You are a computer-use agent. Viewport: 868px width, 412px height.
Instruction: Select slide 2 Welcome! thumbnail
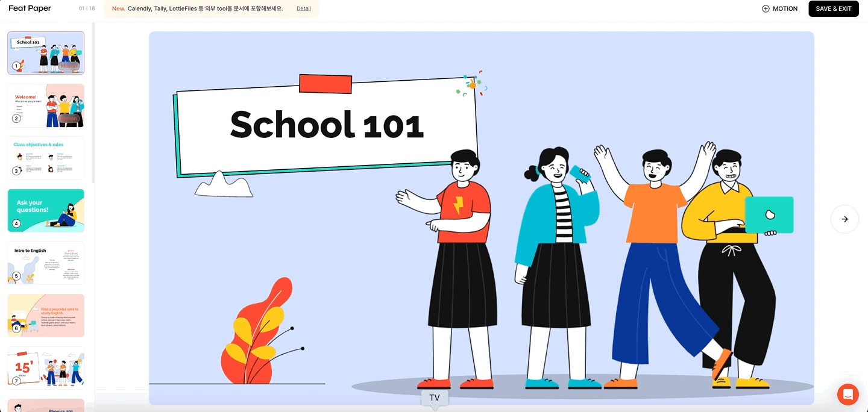(x=46, y=105)
